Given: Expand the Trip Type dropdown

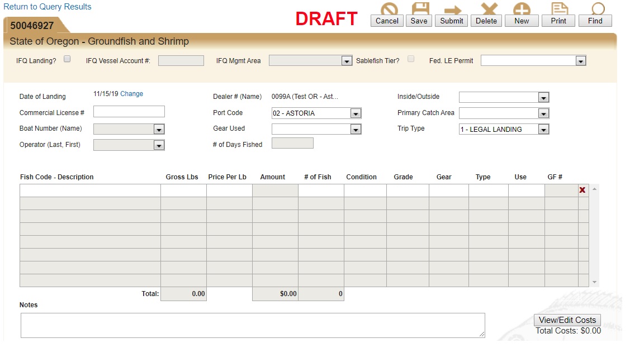Looking at the screenshot, I should [543, 130].
